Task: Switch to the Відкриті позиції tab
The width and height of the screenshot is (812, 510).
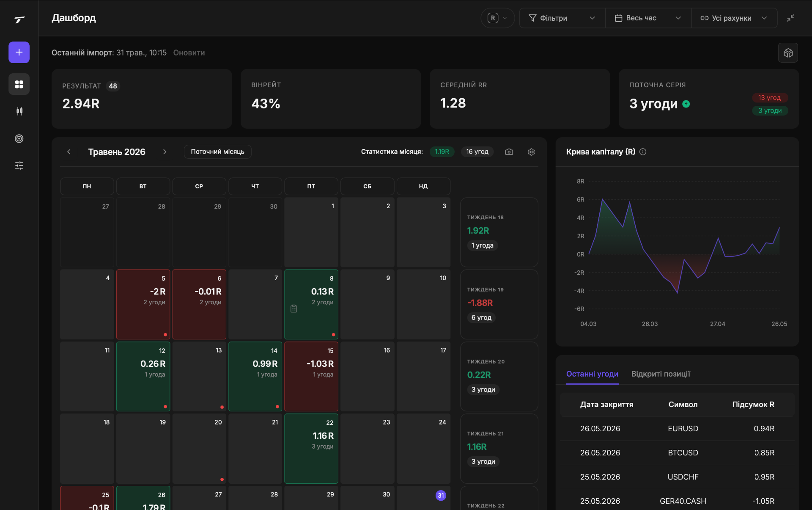Action: click(x=661, y=374)
